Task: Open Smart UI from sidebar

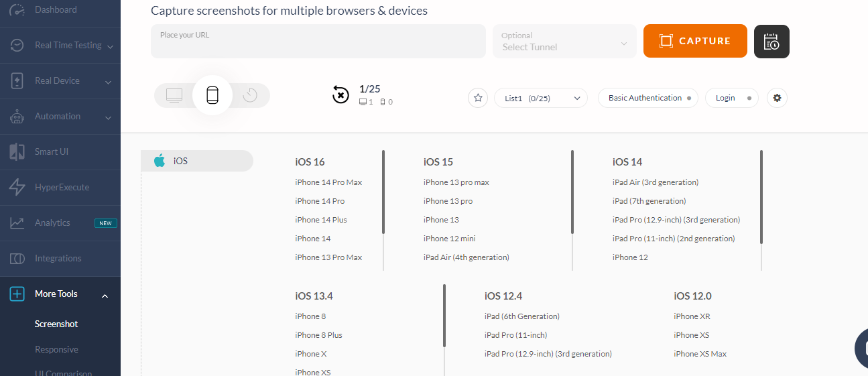Action: pyautogui.click(x=52, y=152)
